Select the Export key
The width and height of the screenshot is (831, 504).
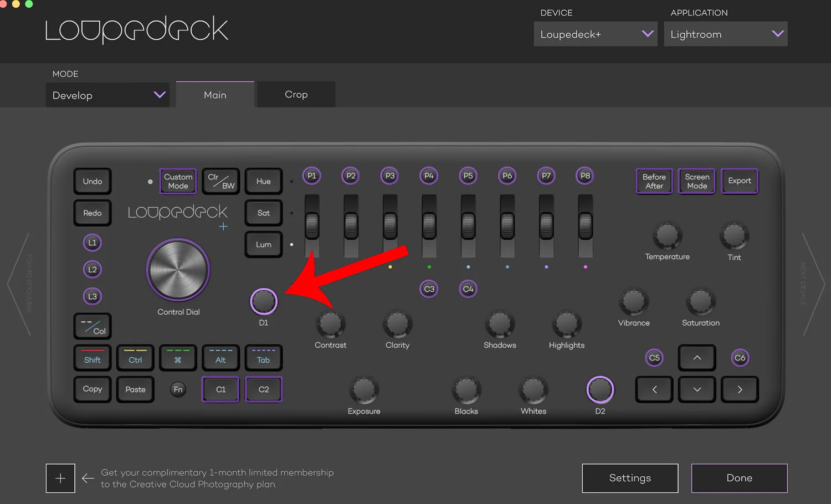click(x=740, y=181)
